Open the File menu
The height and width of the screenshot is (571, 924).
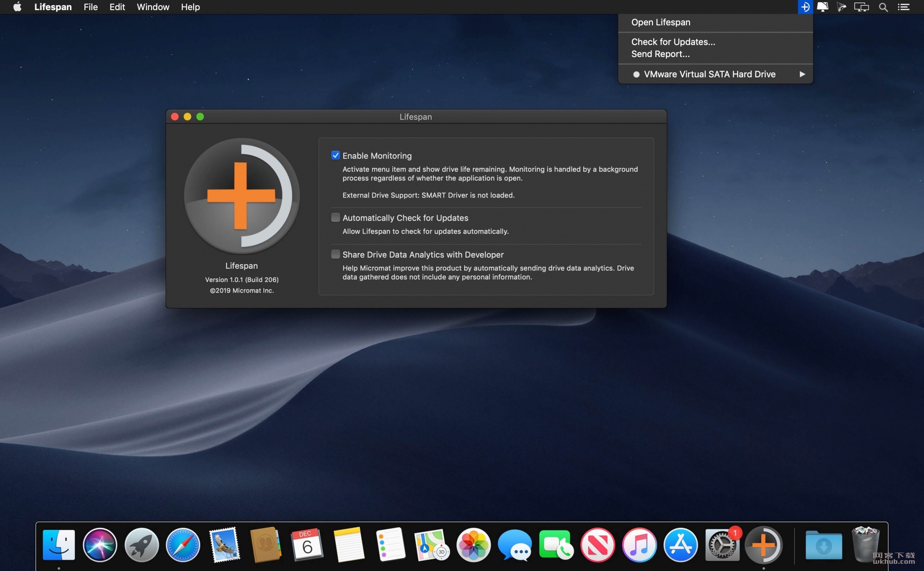(x=91, y=7)
